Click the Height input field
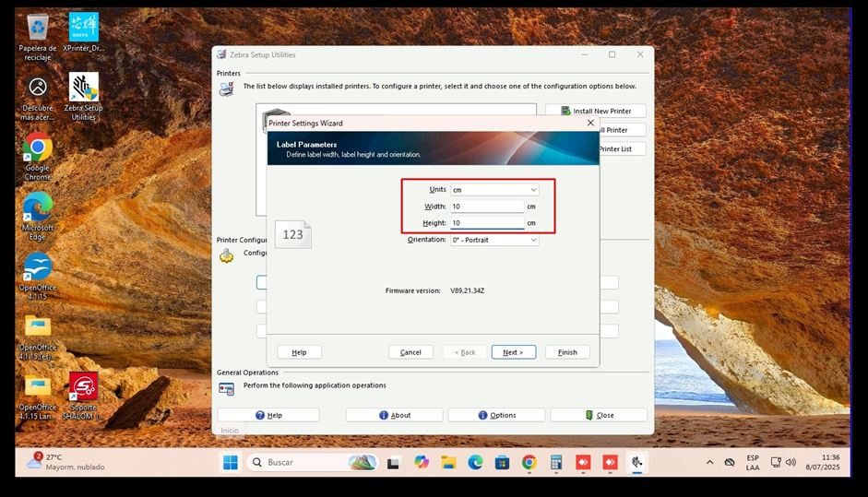This screenshot has height=497, width=868. click(x=486, y=223)
